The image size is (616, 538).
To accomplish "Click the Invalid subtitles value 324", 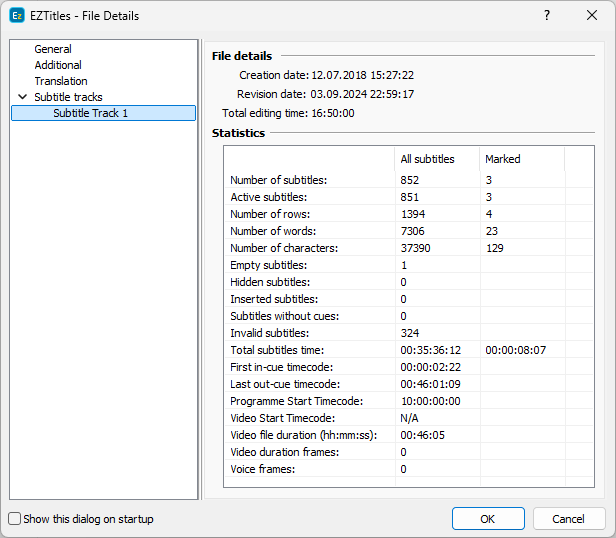I will [x=410, y=333].
